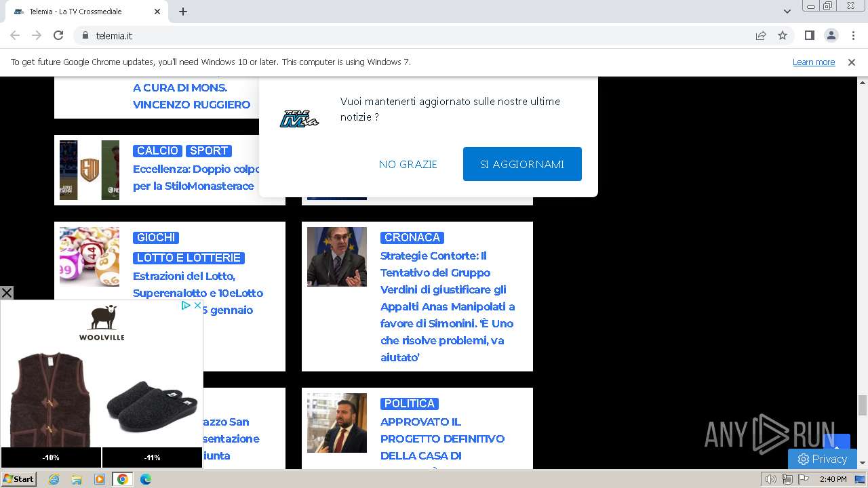This screenshot has width=868, height=488.
Task: View the brown wool vest product
Action: (x=51, y=399)
